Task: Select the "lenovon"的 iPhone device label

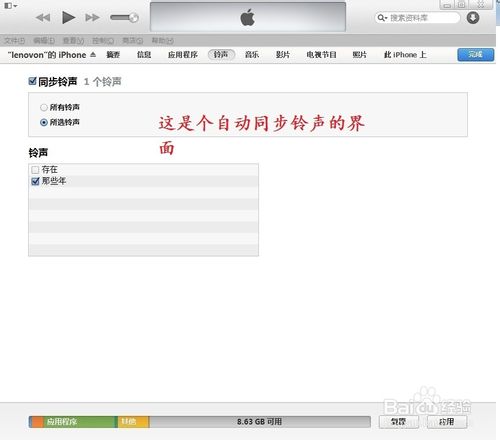Action: [47, 55]
